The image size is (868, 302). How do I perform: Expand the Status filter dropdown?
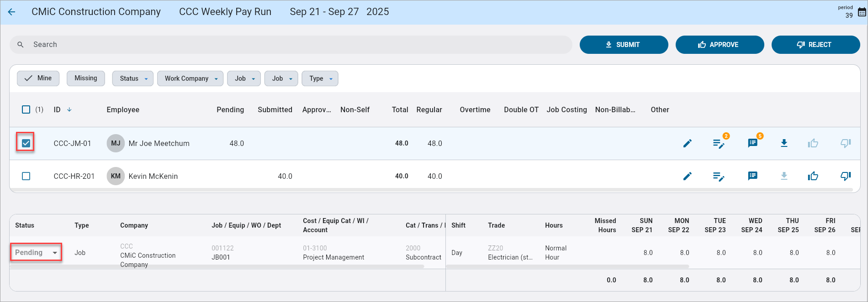[x=133, y=78]
